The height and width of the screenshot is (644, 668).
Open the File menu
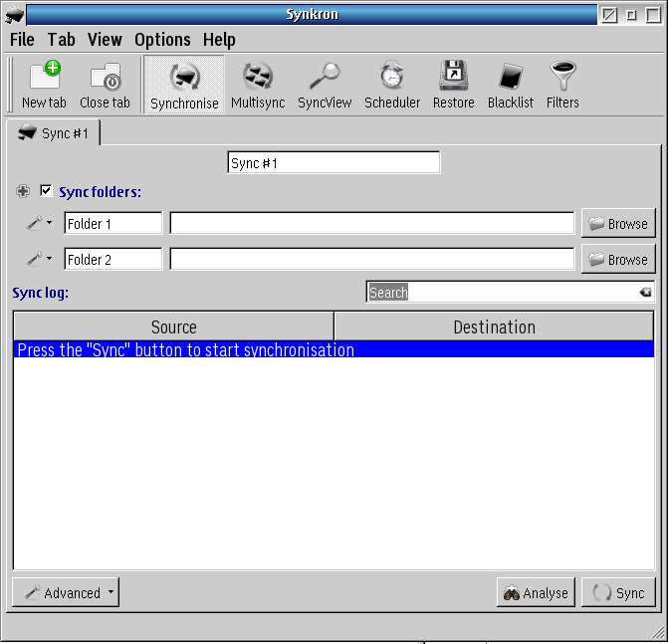22,40
